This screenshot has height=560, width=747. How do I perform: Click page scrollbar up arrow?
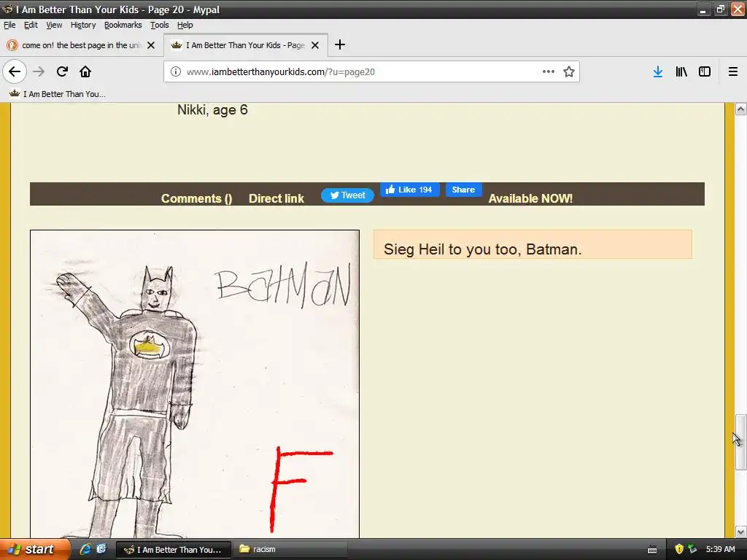(x=741, y=109)
